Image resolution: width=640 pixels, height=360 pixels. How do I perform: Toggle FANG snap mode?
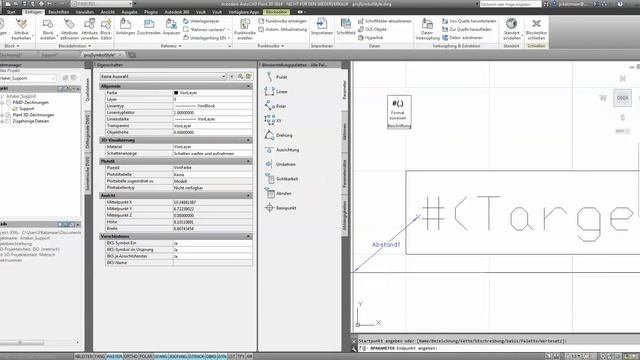pyautogui.click(x=100, y=356)
